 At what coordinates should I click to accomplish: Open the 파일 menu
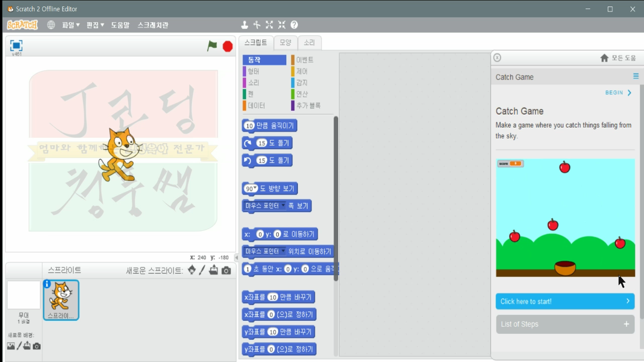point(71,25)
